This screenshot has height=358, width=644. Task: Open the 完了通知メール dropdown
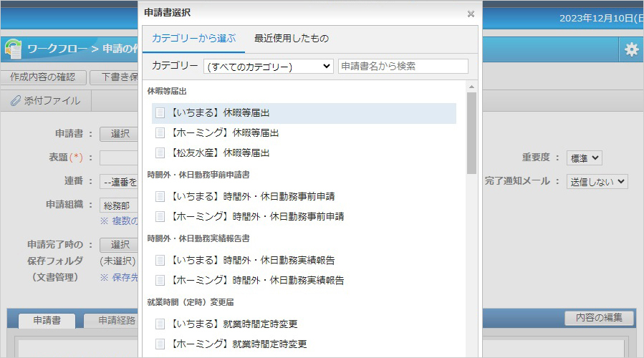(597, 181)
